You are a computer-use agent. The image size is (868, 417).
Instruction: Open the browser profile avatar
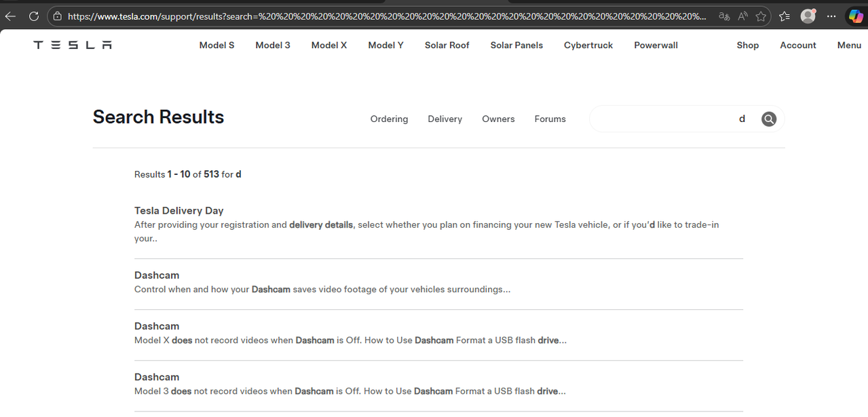point(808,16)
